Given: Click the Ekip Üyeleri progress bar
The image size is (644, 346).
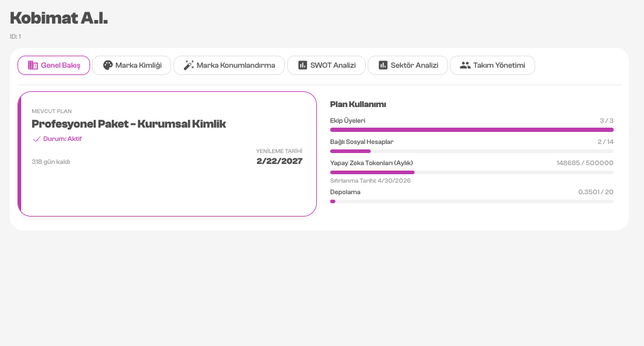Looking at the screenshot, I should [472, 130].
